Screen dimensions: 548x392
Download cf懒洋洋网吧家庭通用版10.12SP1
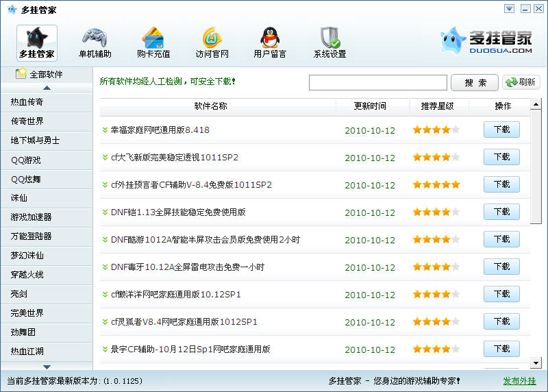(x=501, y=294)
